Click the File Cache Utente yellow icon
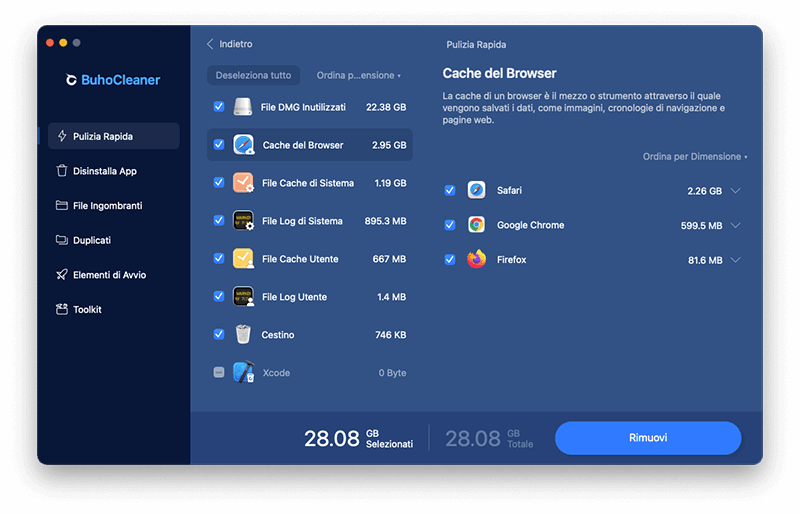This screenshot has height=514, width=800. [243, 258]
